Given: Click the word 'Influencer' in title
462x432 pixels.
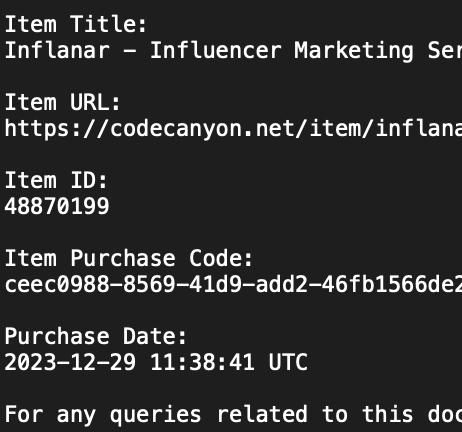Looking at the screenshot, I should (x=216, y=51).
